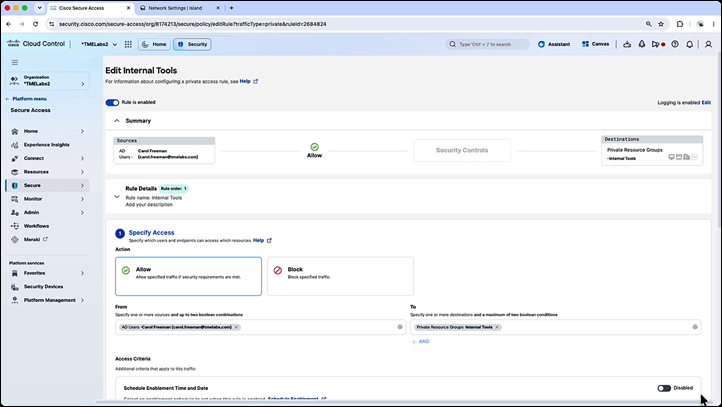Click the Assistant icon button
Screen dimensions: 722x407
pyautogui.click(x=554, y=44)
